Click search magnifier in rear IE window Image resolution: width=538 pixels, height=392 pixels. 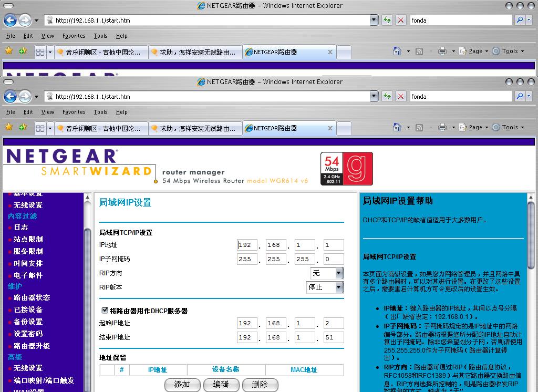pyautogui.click(x=520, y=20)
